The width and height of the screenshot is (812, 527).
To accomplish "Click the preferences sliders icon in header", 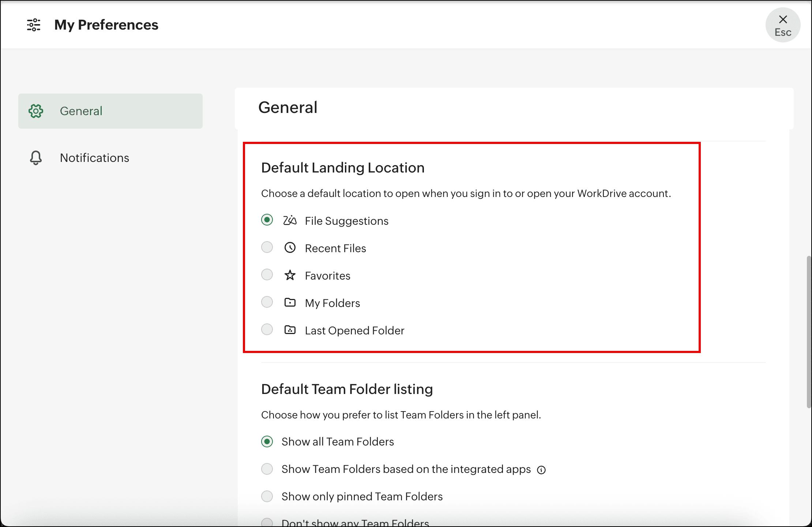I will pos(34,25).
